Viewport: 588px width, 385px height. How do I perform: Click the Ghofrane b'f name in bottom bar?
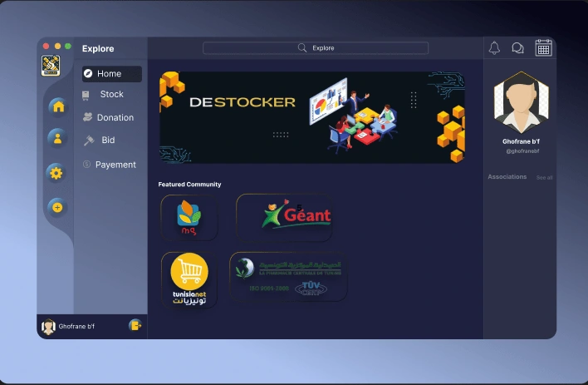click(76, 327)
